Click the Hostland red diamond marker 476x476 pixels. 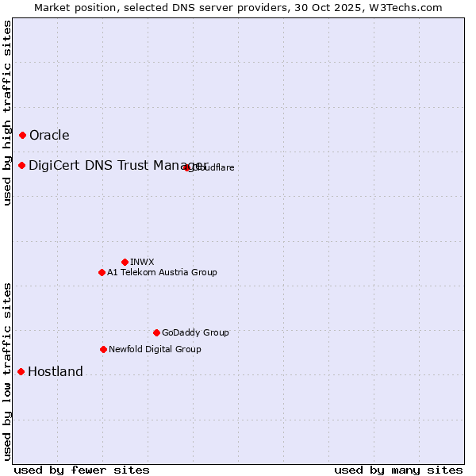click(21, 371)
